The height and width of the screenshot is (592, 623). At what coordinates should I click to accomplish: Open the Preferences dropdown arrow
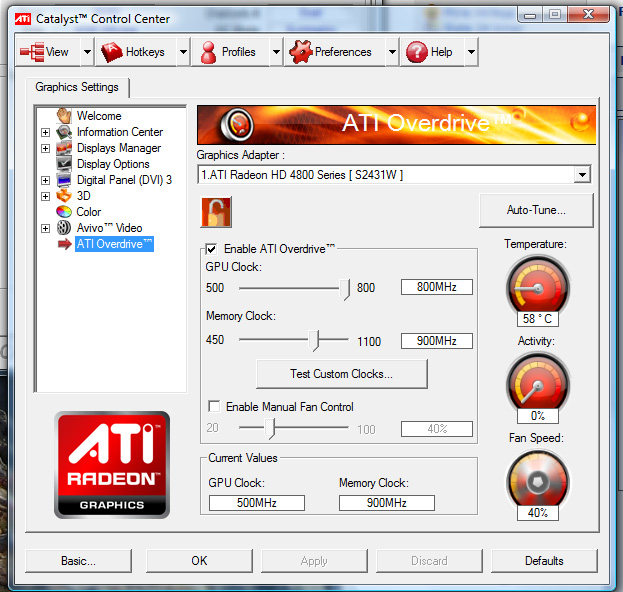(392, 52)
